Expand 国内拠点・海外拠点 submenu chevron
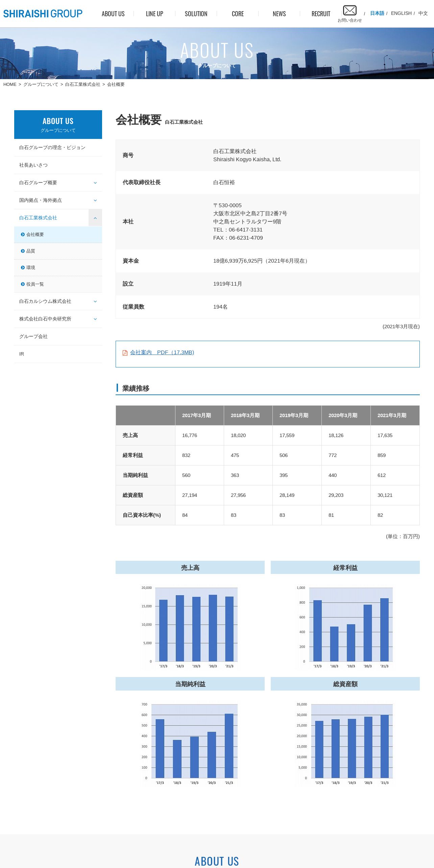Viewport: 434px width, 868px height. pyautogui.click(x=95, y=200)
